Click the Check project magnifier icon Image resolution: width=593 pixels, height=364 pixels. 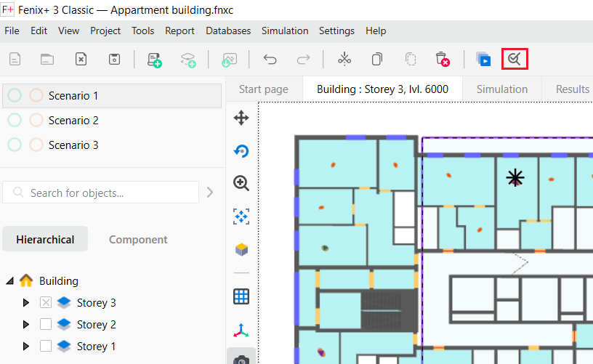click(x=515, y=59)
